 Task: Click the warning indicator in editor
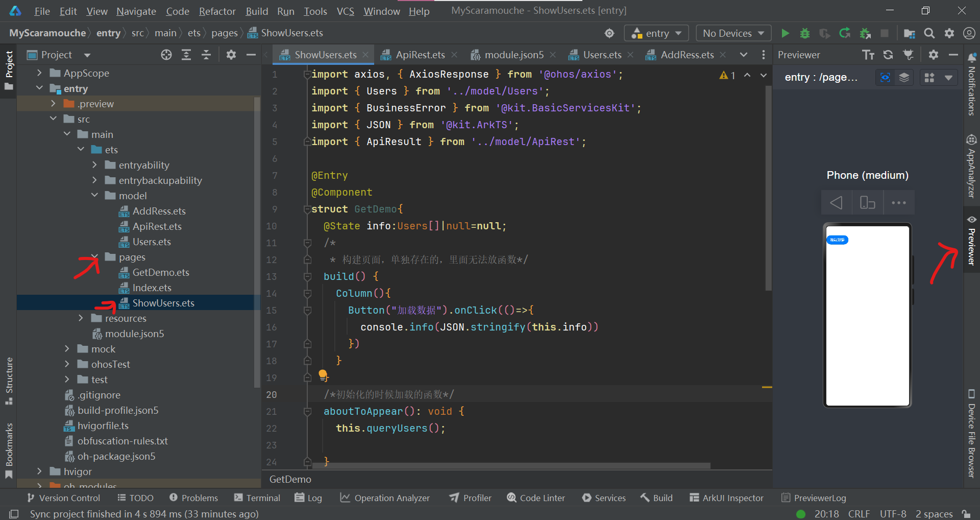click(727, 75)
